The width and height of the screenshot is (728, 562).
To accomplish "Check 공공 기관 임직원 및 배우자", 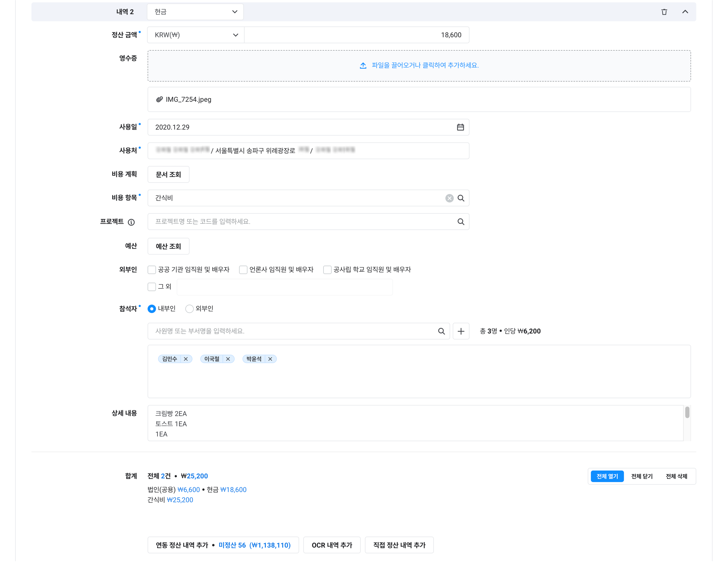I will coord(152,270).
